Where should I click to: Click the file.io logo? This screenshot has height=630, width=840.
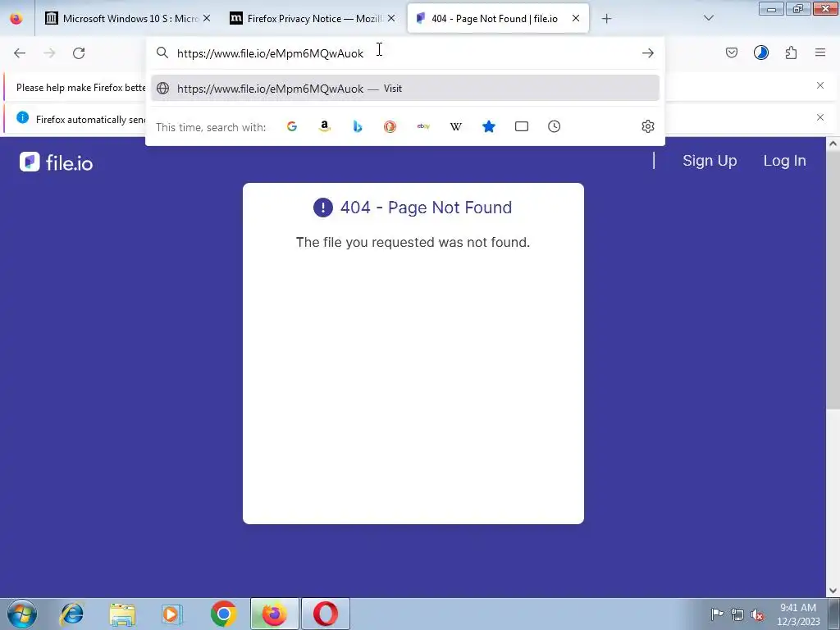tap(57, 162)
